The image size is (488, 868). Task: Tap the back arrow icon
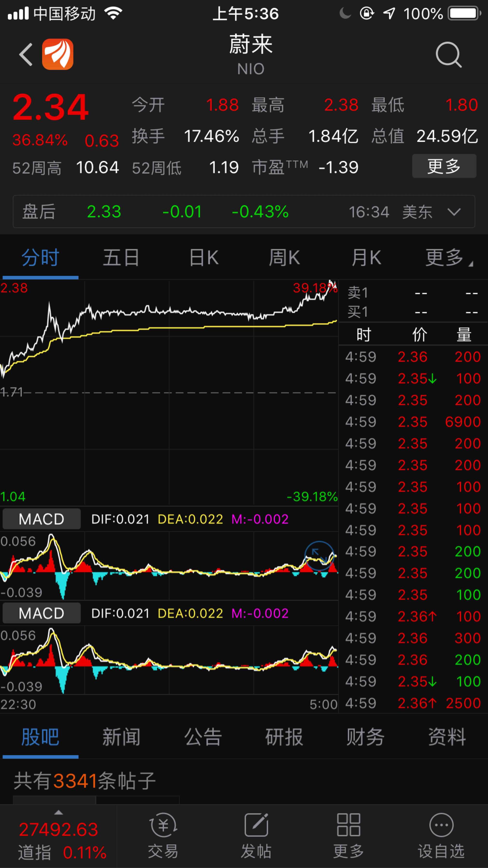[26, 54]
